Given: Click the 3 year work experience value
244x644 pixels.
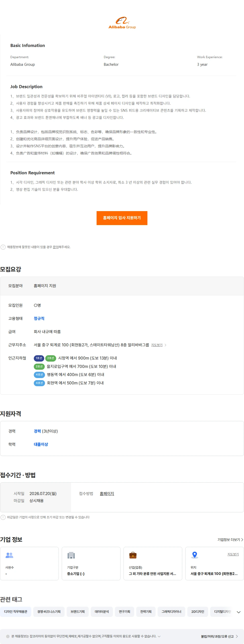Looking at the screenshot, I should [202, 65].
